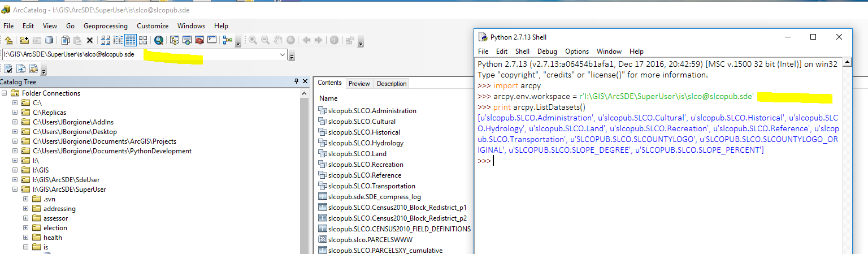Viewport: 868px width, 254px height.
Task: Click the Go Back arrow icon
Action: (x=307, y=40)
